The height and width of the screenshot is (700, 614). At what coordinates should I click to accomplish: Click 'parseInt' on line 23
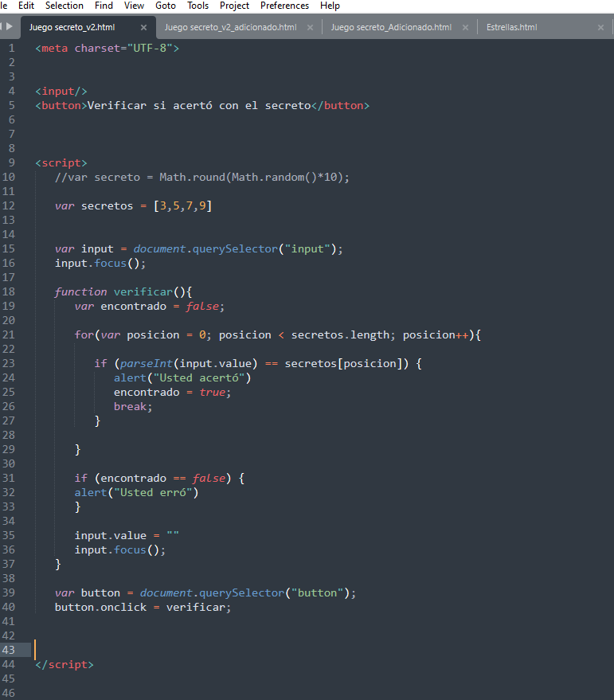147,364
